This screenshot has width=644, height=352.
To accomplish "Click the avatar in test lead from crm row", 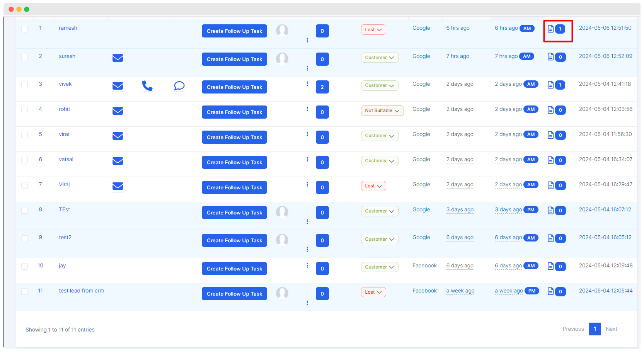I will click(x=282, y=293).
